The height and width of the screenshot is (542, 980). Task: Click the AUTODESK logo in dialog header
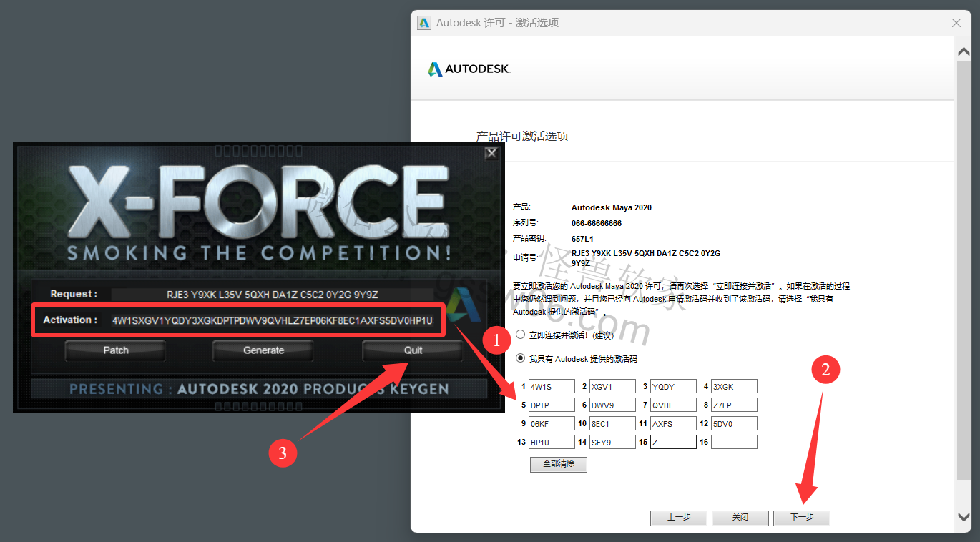click(x=469, y=69)
